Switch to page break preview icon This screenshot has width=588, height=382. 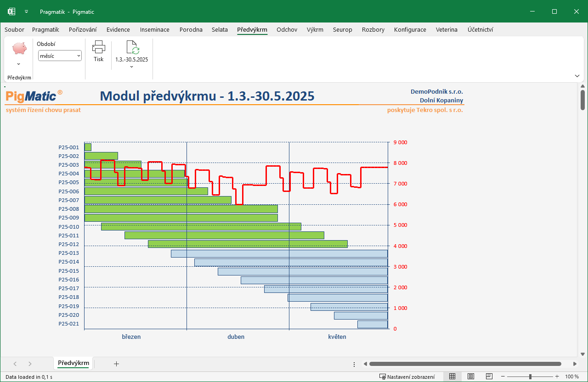(x=489, y=376)
